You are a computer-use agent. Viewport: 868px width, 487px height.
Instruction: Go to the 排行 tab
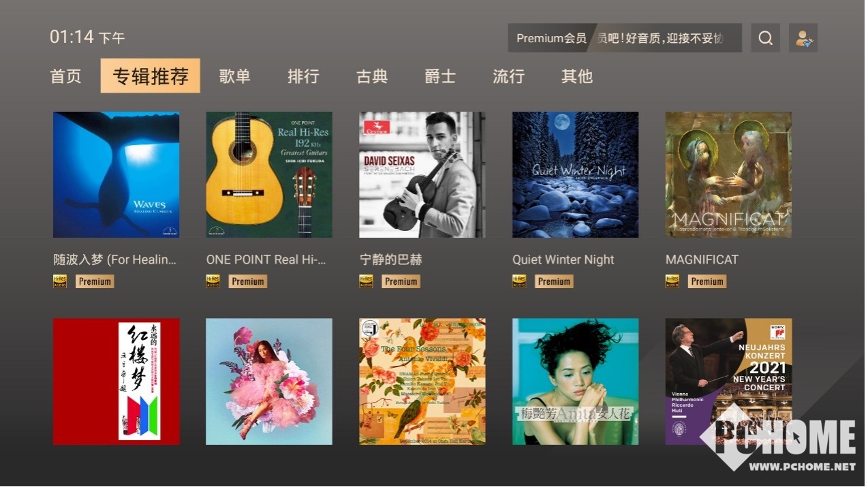303,76
